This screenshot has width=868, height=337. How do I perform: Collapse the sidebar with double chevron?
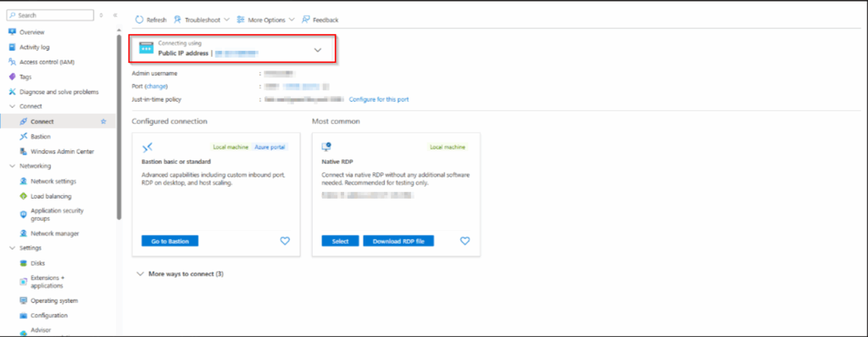pos(115,15)
